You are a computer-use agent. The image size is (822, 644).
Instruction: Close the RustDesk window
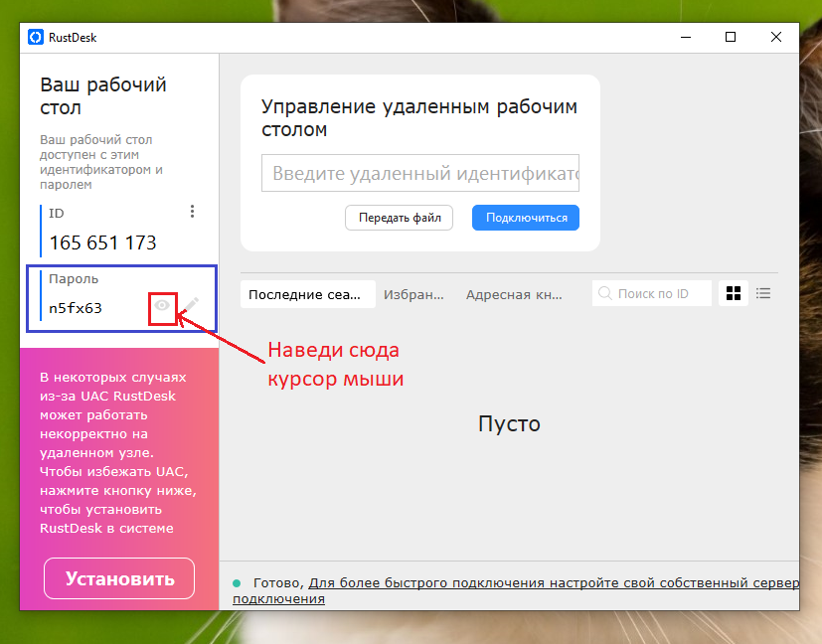pos(776,37)
